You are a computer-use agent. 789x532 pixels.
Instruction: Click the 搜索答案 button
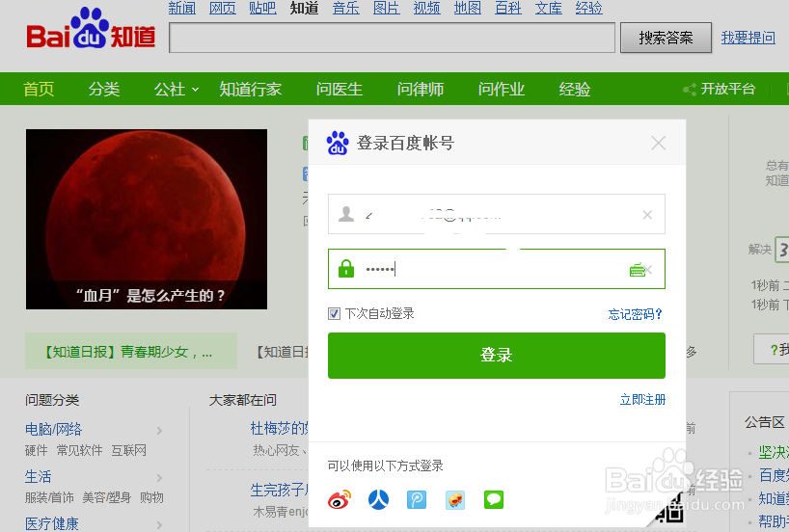click(x=666, y=38)
